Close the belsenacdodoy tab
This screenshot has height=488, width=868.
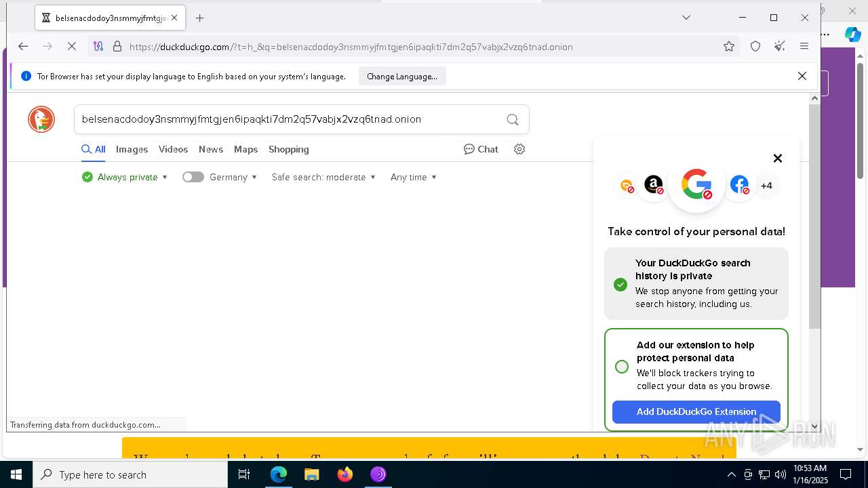[174, 18]
